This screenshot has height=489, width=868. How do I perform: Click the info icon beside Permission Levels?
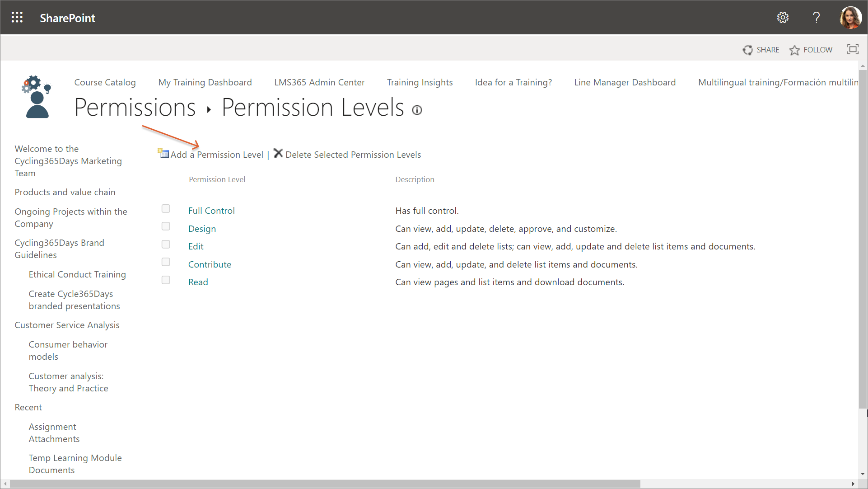pyautogui.click(x=417, y=110)
